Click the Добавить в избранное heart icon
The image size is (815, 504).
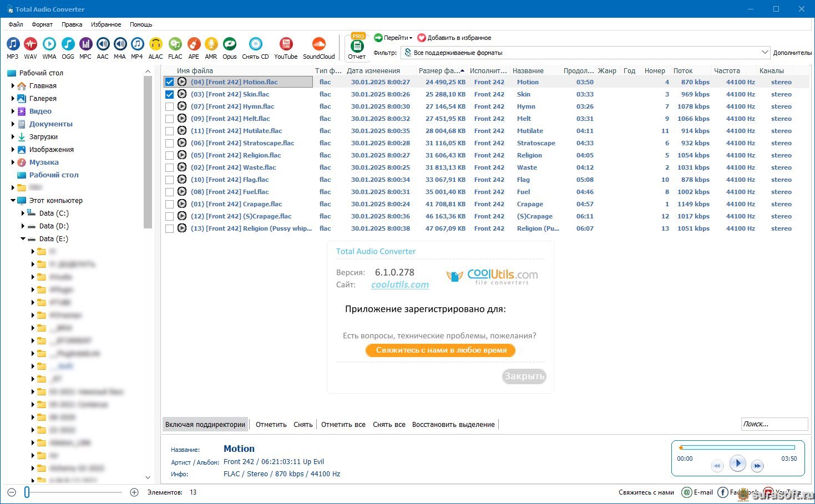click(x=422, y=38)
